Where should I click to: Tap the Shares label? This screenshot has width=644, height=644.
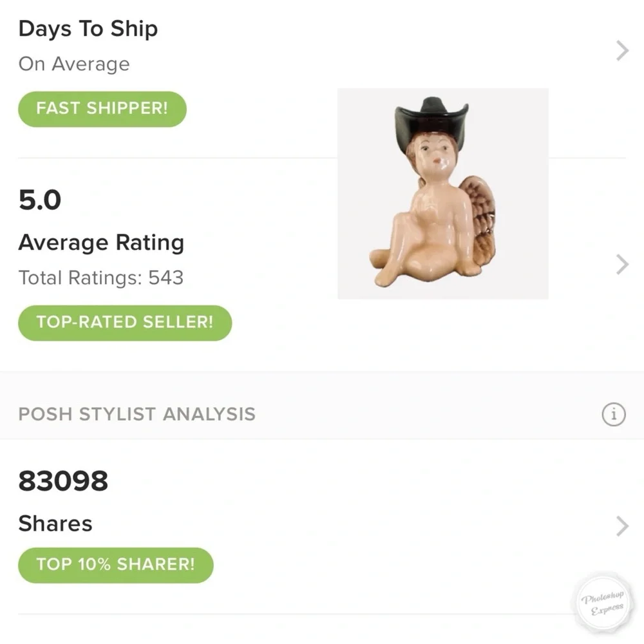click(x=55, y=523)
